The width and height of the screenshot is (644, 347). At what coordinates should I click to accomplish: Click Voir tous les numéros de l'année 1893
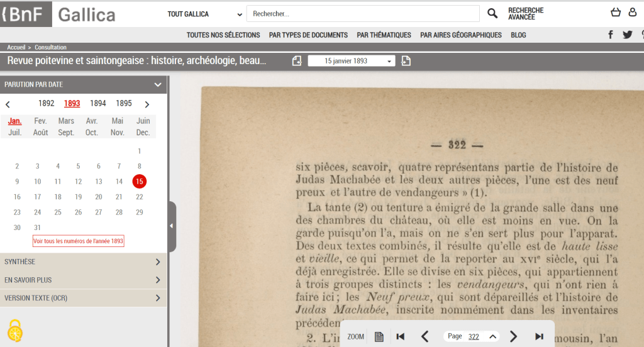79,241
